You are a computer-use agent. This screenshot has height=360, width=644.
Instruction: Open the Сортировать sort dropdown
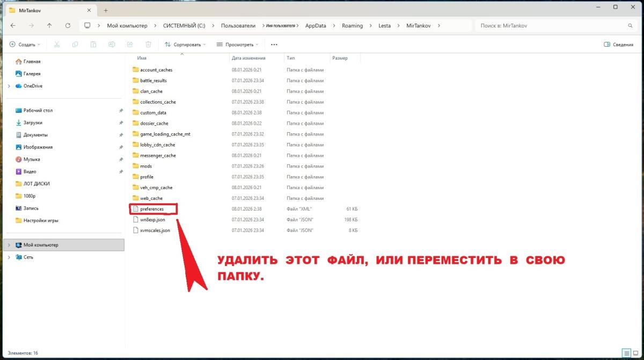point(185,45)
